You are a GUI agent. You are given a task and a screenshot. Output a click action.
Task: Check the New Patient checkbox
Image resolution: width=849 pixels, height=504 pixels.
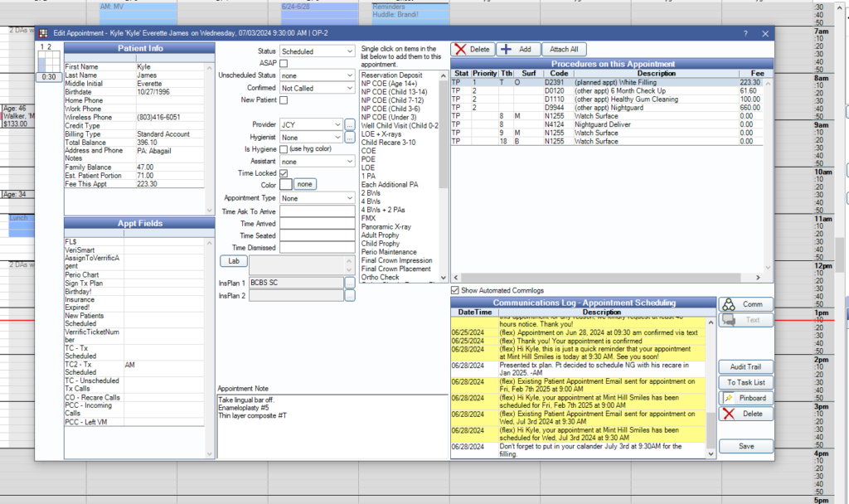coord(284,100)
